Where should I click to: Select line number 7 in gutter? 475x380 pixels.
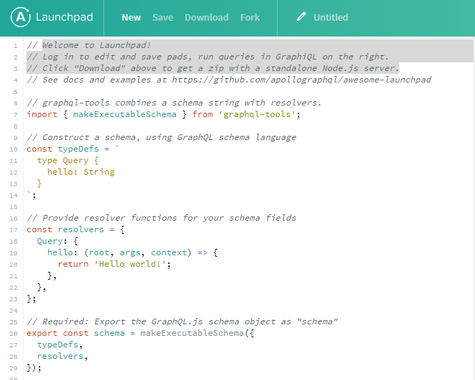tap(15, 115)
